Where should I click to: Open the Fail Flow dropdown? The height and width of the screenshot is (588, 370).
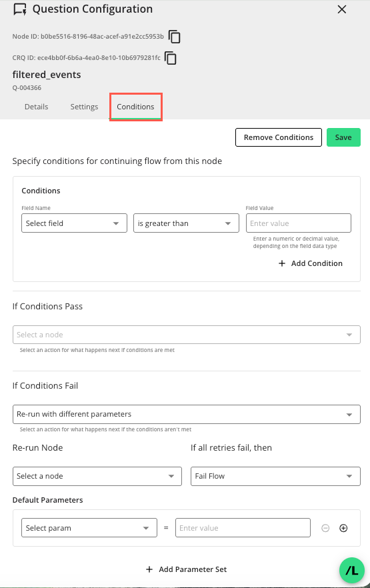click(x=275, y=476)
